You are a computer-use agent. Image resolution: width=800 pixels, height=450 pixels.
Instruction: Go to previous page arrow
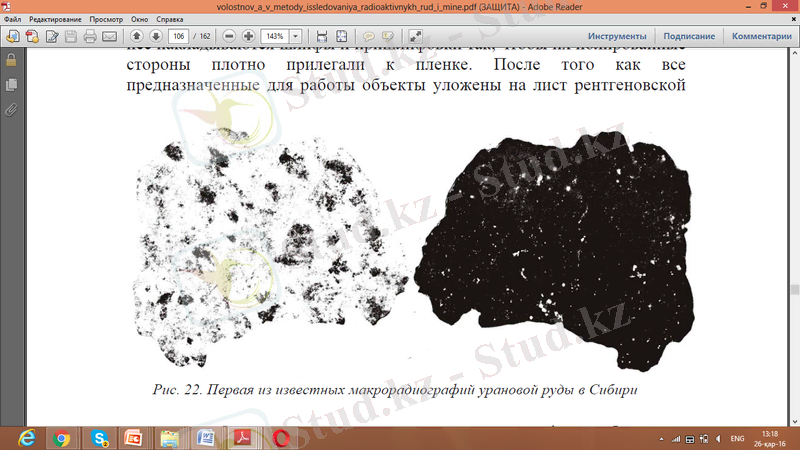coord(136,36)
